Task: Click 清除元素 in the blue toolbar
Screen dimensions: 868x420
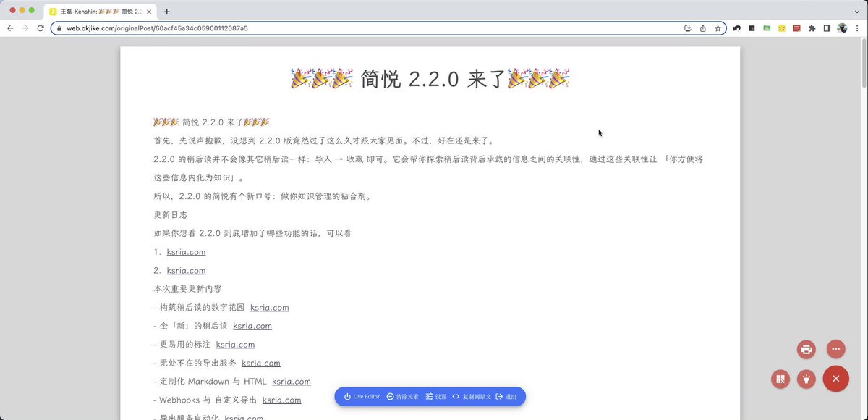Action: [403, 397]
